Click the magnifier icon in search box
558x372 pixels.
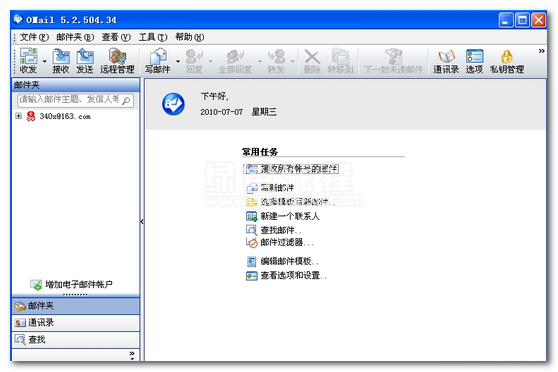tap(126, 101)
